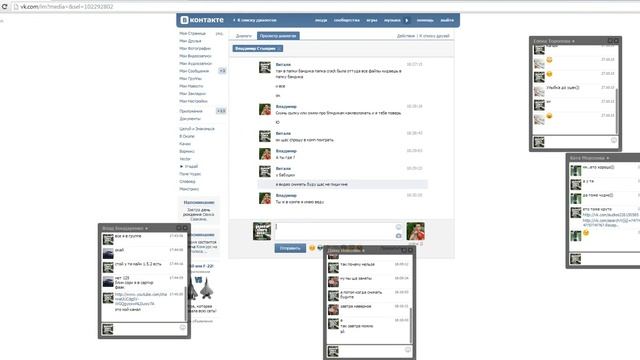Image resolution: width=640 pixels, height=360 pixels.
Task: Open 'Мои Друзья' in the sidebar
Action: [x=190, y=41]
